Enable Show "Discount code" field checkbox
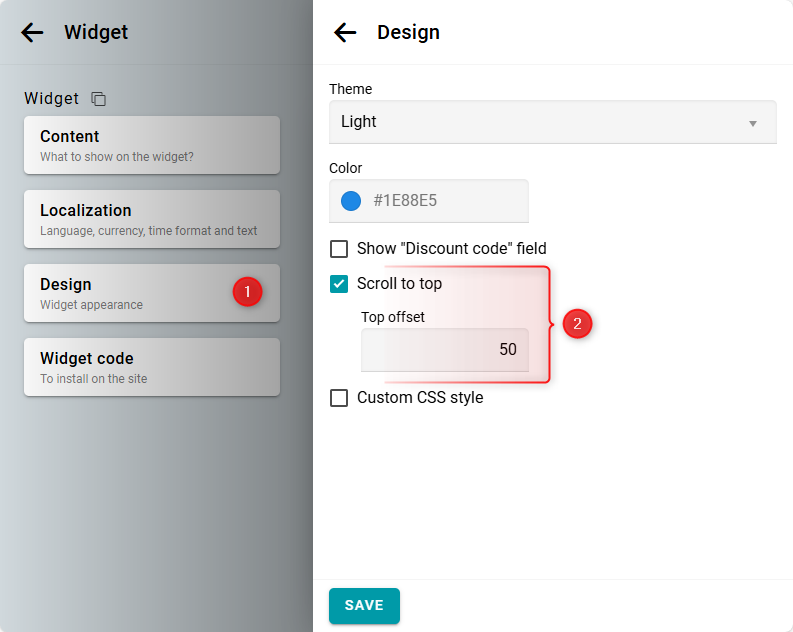Viewport: 793px width, 632px height. [339, 249]
